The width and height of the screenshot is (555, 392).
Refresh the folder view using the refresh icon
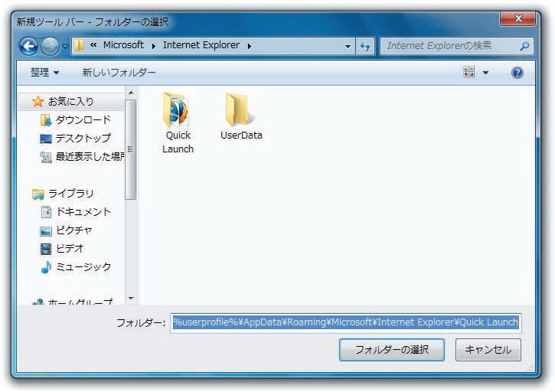tap(364, 47)
